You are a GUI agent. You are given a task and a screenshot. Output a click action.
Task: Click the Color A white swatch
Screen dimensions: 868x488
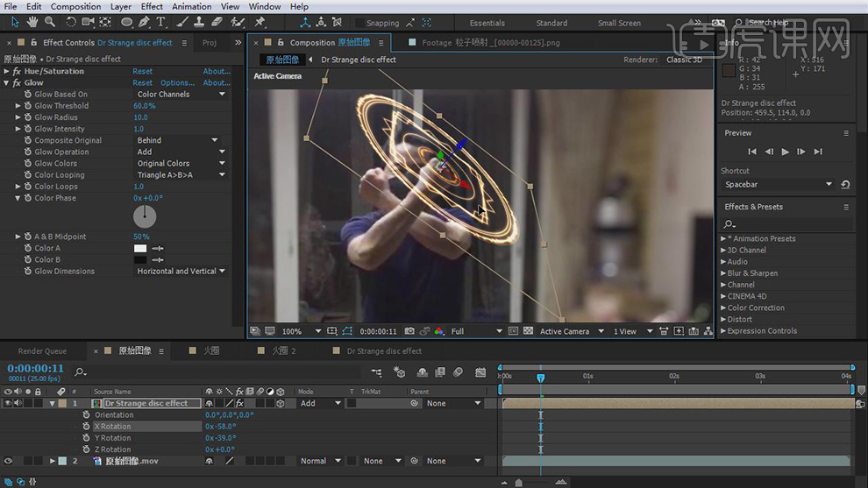coord(140,249)
